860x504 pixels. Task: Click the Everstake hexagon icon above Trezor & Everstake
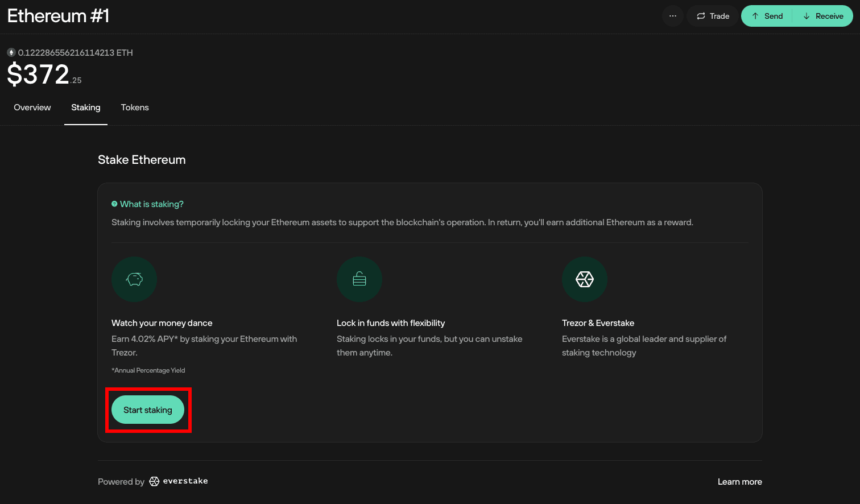point(585,279)
